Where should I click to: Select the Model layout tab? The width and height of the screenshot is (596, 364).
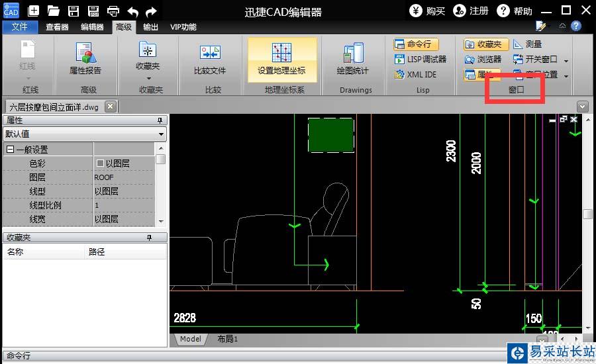(x=191, y=339)
